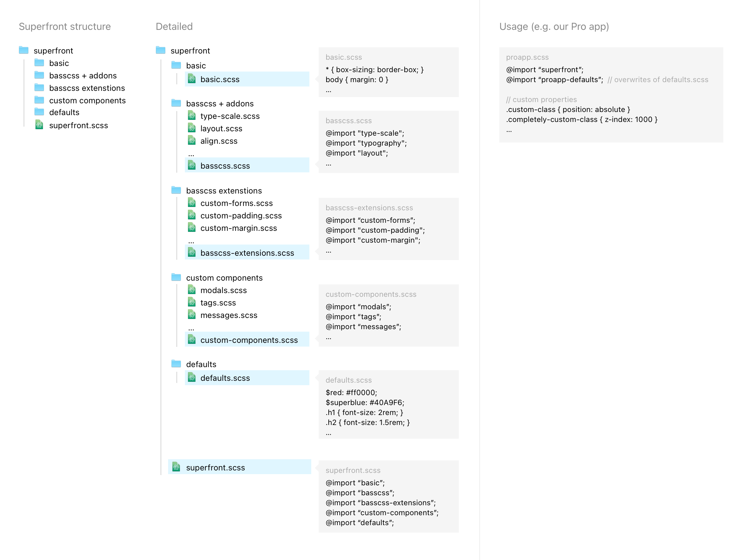
Task: Click the basscss extenstions folder icon in Superfront structure
Action: (x=39, y=88)
